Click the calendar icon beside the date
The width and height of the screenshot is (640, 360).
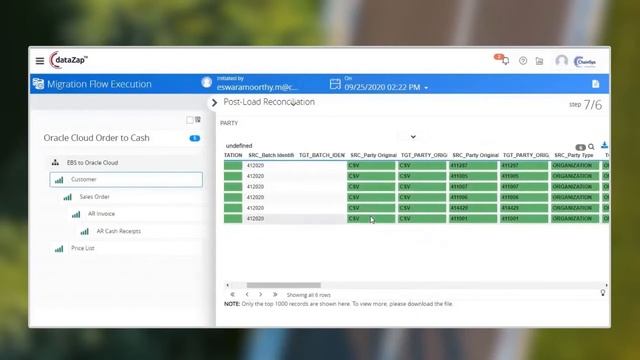335,84
